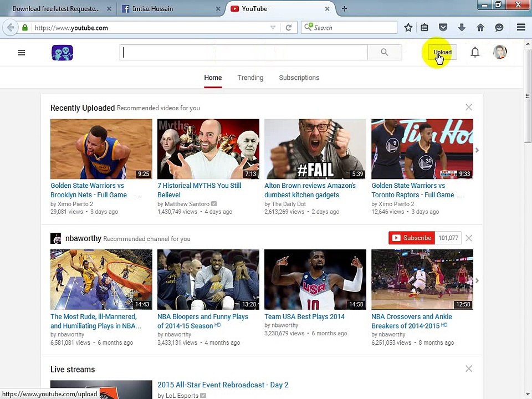Click the green padlock site identity icon
This screenshot has width=532, height=399.
[x=25, y=28]
